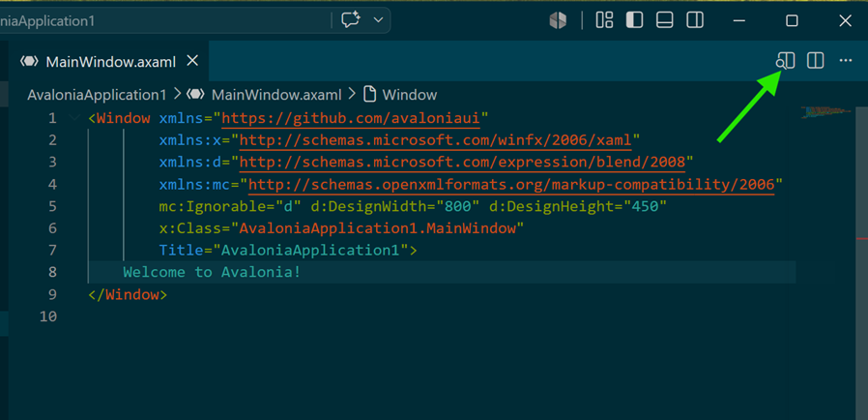The width and height of the screenshot is (868, 420).
Task: Open the expression/blend/2008 schema link
Action: (x=462, y=163)
